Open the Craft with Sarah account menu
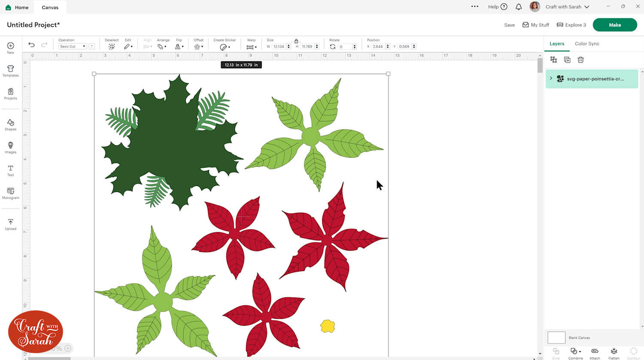The width and height of the screenshot is (644, 360). point(567,7)
